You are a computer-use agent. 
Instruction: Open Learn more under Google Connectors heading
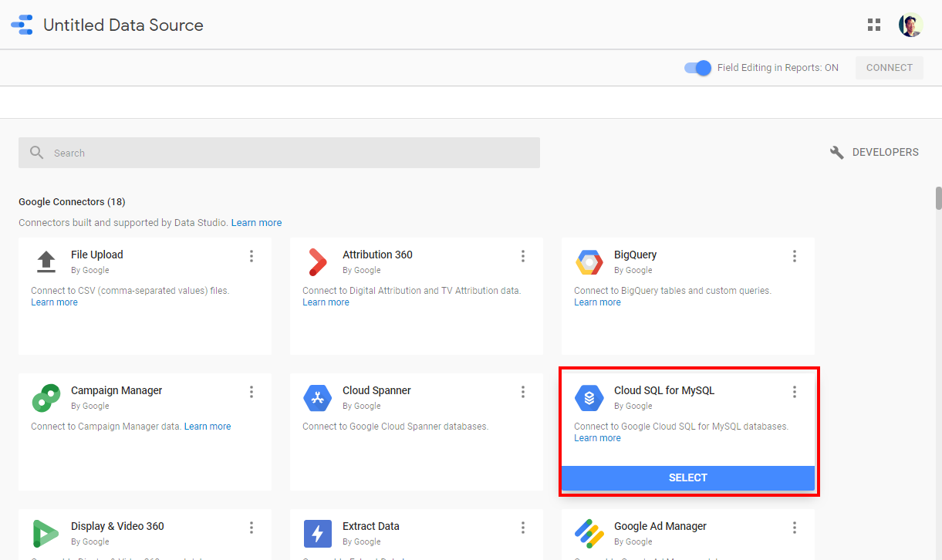[x=256, y=223]
